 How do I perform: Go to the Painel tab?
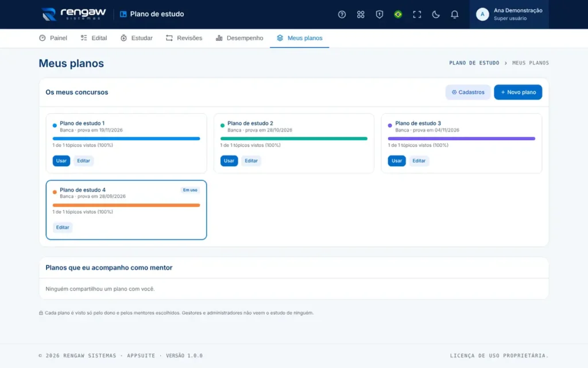53,38
